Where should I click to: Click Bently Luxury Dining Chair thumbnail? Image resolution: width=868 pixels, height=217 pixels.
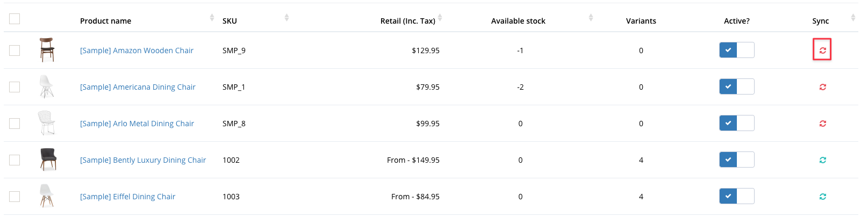(x=47, y=160)
